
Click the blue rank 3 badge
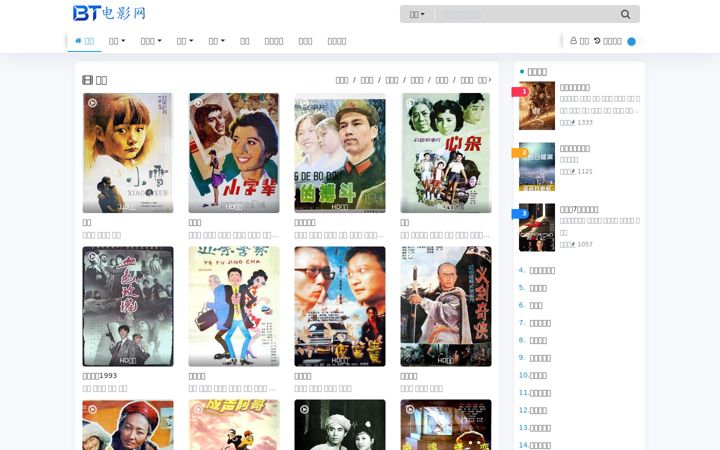click(520, 214)
